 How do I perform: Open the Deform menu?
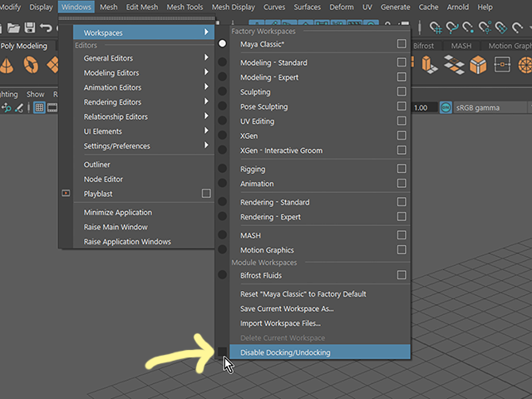click(x=342, y=7)
